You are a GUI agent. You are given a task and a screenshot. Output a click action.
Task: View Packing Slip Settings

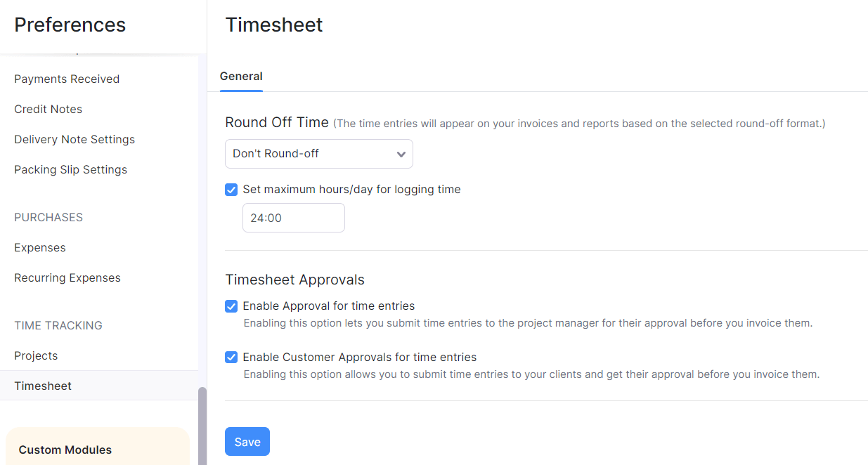coord(70,169)
